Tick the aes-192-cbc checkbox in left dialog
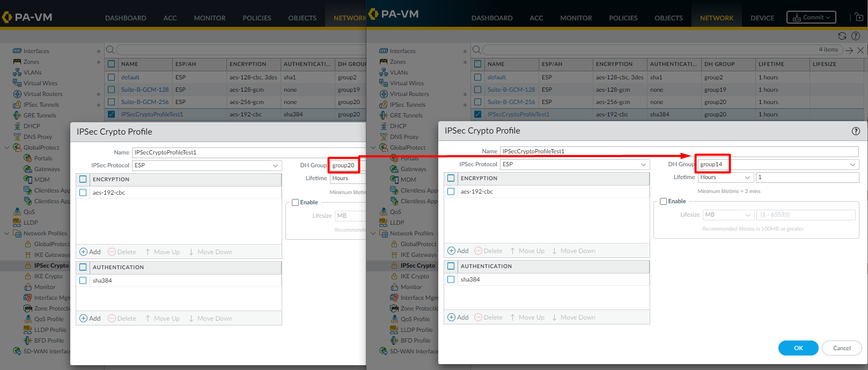 (x=83, y=193)
